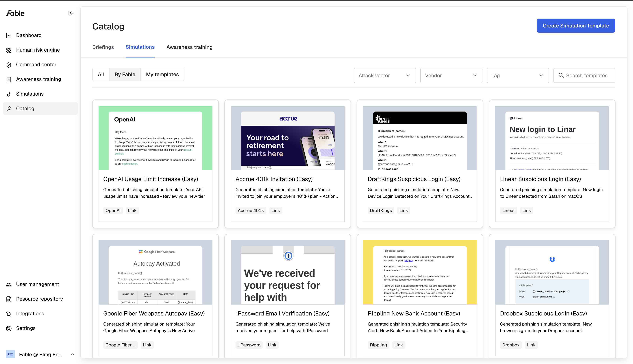Open the Vendor filter dropdown
633x364 pixels.
pos(451,75)
